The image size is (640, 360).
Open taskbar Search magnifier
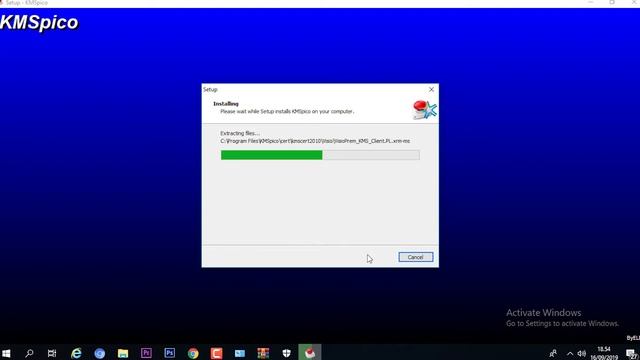point(29,353)
